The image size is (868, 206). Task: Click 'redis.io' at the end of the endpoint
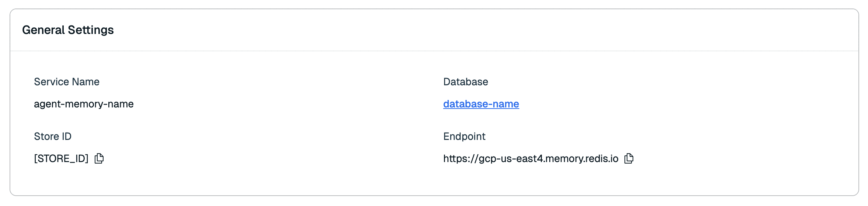(x=601, y=158)
